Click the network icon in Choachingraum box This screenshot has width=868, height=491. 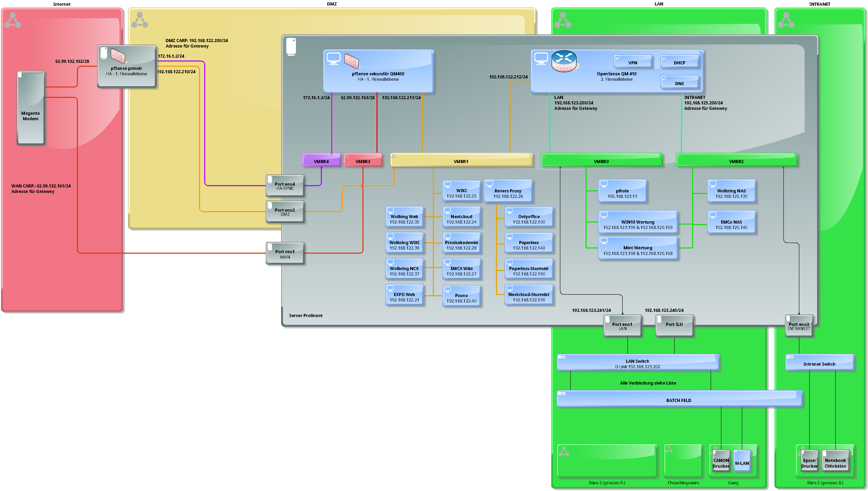coord(669,449)
